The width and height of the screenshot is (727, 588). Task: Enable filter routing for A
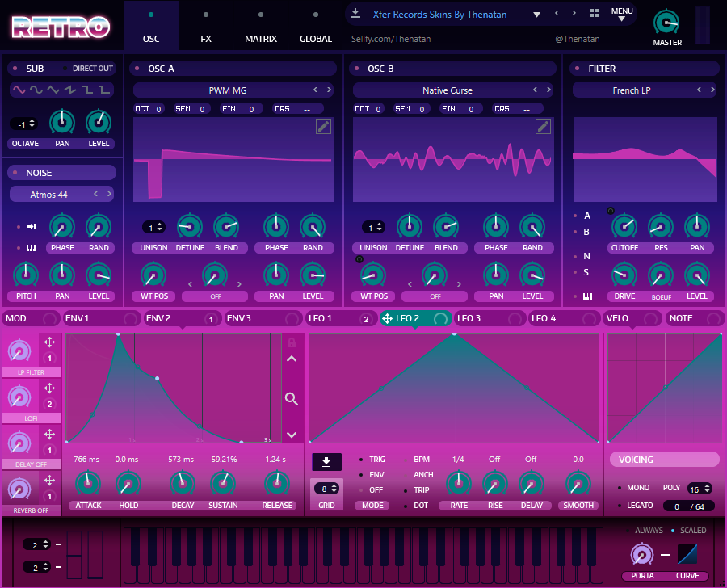coord(575,216)
